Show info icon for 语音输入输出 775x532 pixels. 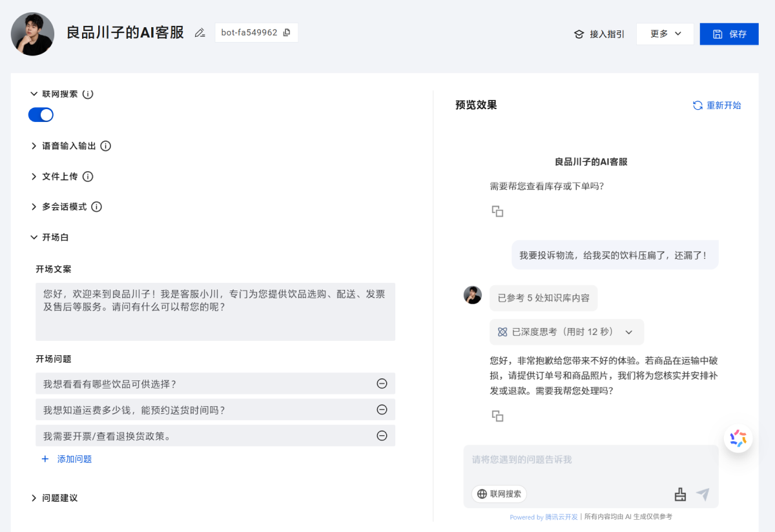tap(106, 146)
